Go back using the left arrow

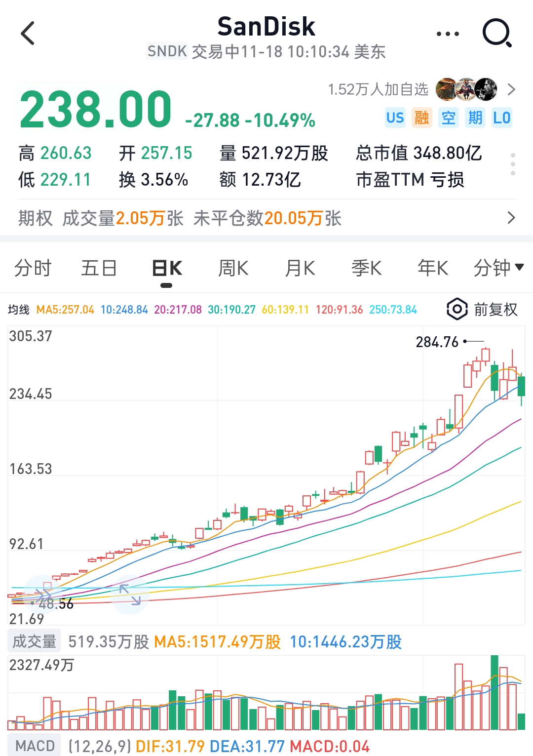click(x=28, y=33)
